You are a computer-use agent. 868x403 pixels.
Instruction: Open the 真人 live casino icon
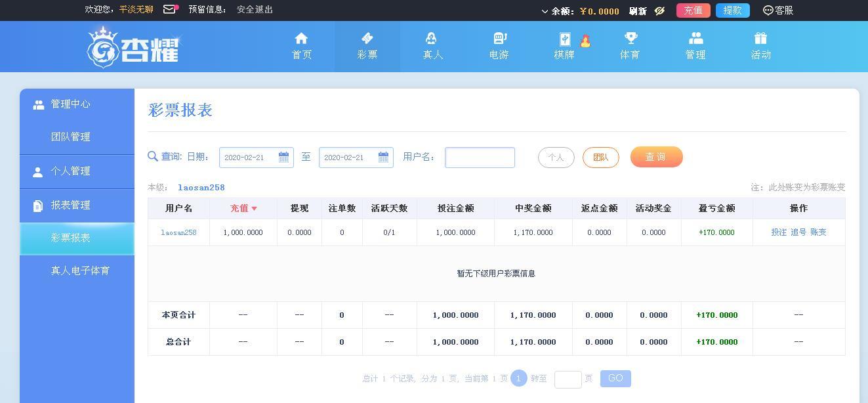[431, 38]
